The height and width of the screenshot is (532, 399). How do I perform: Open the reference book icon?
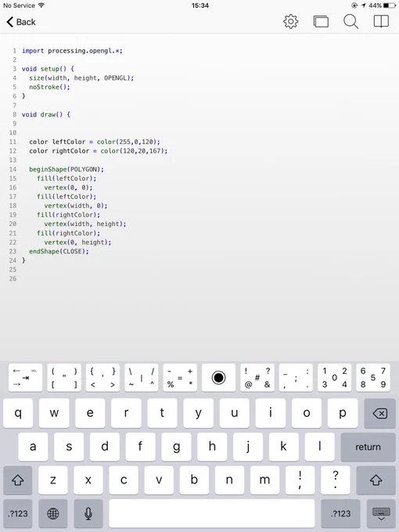(381, 21)
